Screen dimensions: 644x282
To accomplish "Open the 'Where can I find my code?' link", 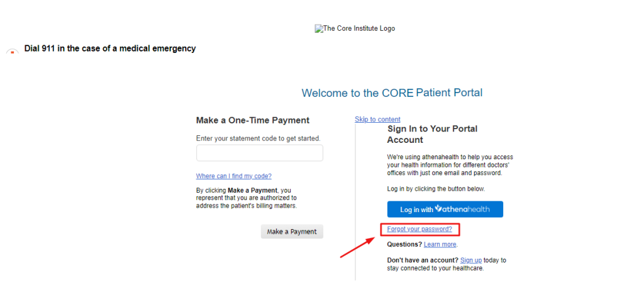I will 234,176.
